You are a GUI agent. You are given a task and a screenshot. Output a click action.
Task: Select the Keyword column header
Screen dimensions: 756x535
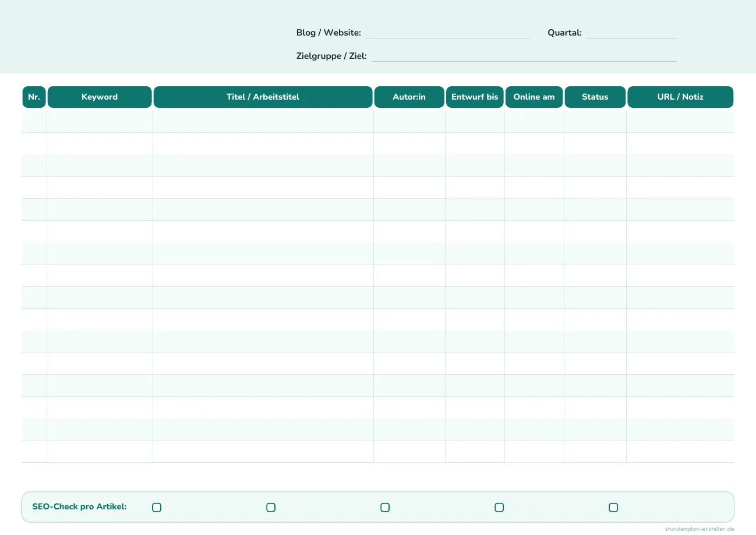[x=100, y=97]
